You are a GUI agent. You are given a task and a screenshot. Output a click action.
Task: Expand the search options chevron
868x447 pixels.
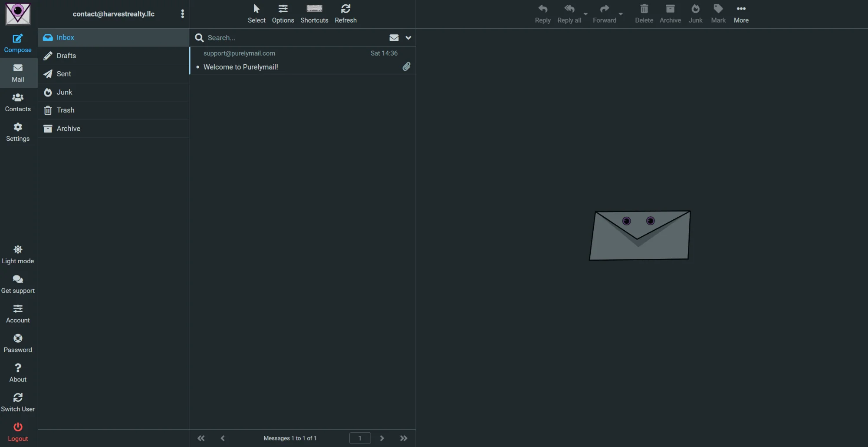pyautogui.click(x=408, y=38)
